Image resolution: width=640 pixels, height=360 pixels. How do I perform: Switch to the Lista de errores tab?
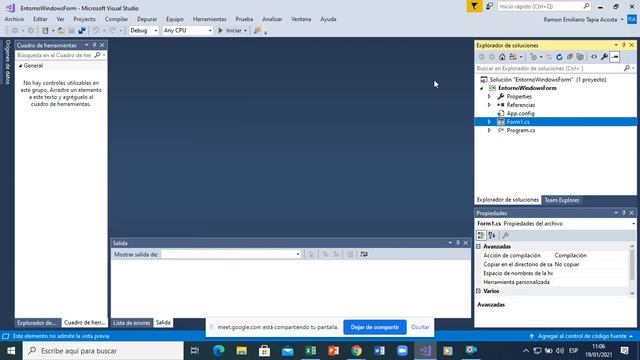coord(131,323)
